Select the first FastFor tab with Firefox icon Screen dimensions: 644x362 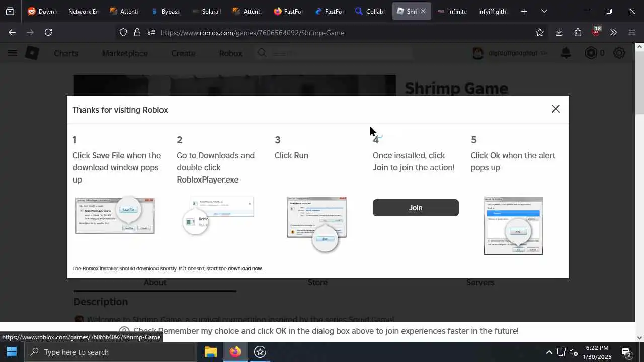288,11
